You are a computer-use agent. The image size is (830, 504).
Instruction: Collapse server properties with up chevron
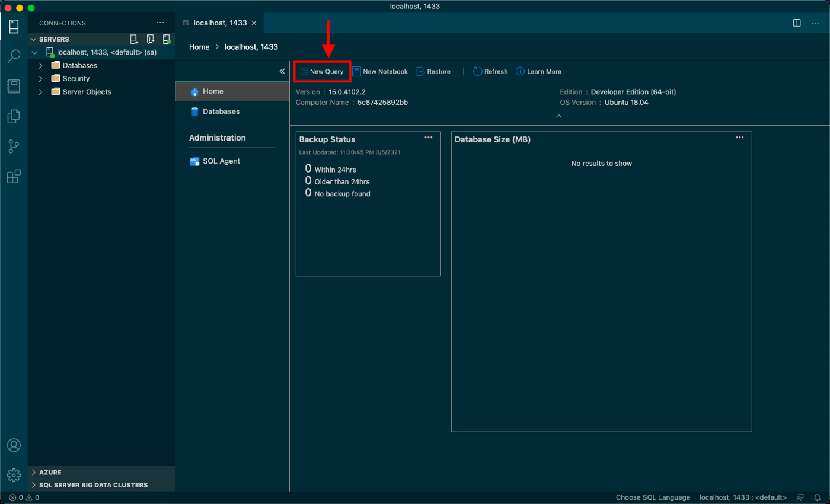click(558, 117)
